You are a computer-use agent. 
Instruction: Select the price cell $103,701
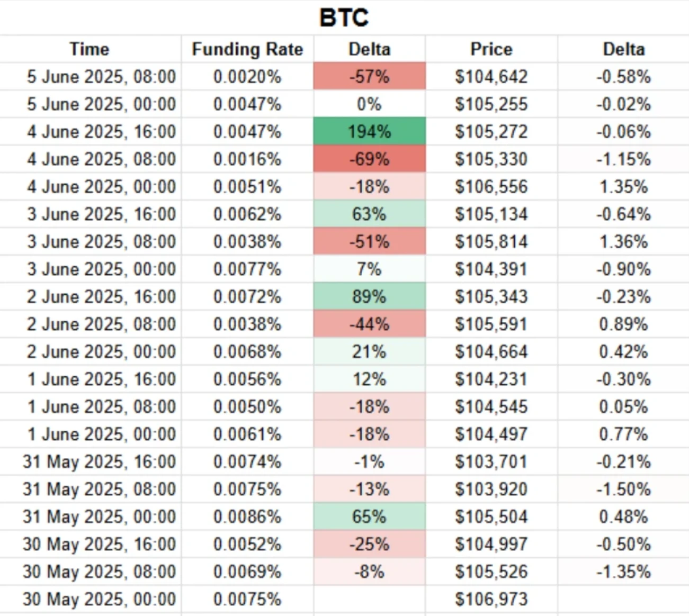491,461
